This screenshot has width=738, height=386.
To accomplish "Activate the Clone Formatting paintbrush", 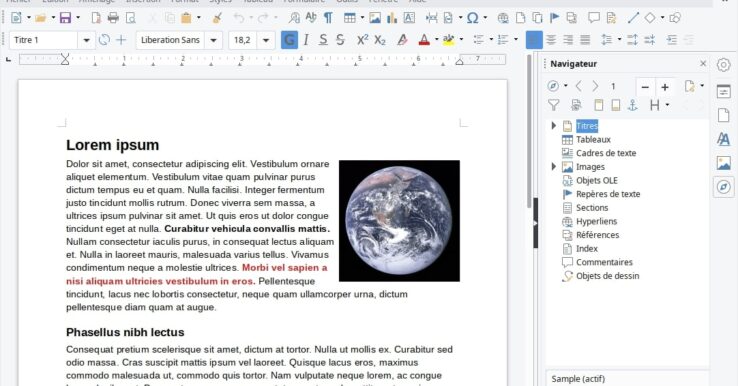I will click(217, 18).
